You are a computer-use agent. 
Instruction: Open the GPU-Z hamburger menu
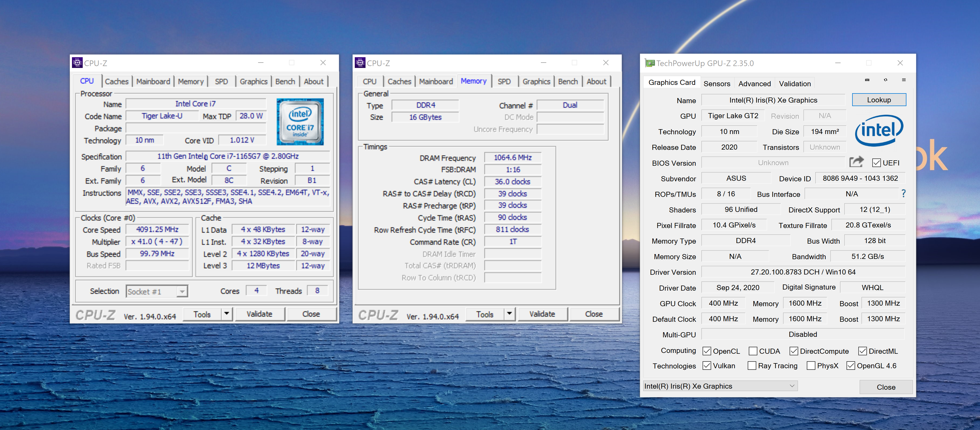tap(904, 80)
